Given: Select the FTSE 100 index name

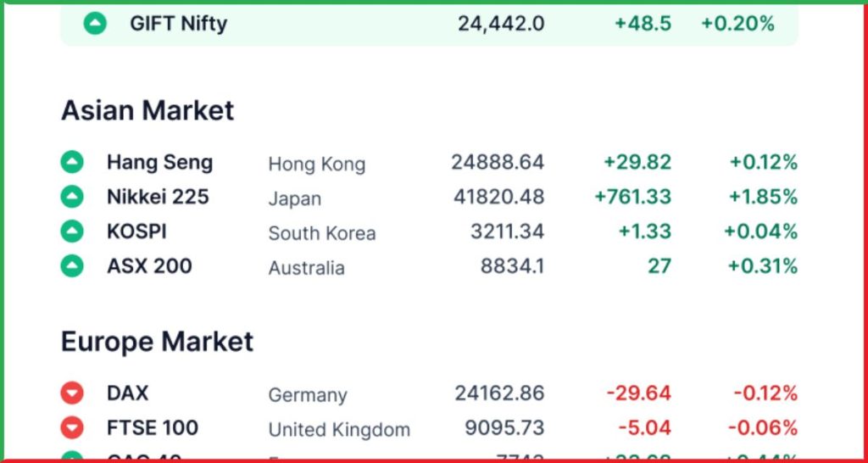Looking at the screenshot, I should (153, 427).
